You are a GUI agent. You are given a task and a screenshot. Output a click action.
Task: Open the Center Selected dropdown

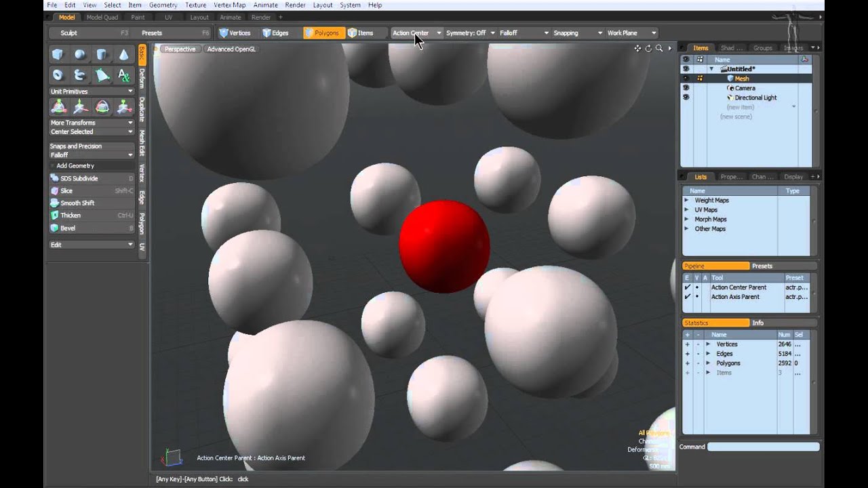[92, 131]
